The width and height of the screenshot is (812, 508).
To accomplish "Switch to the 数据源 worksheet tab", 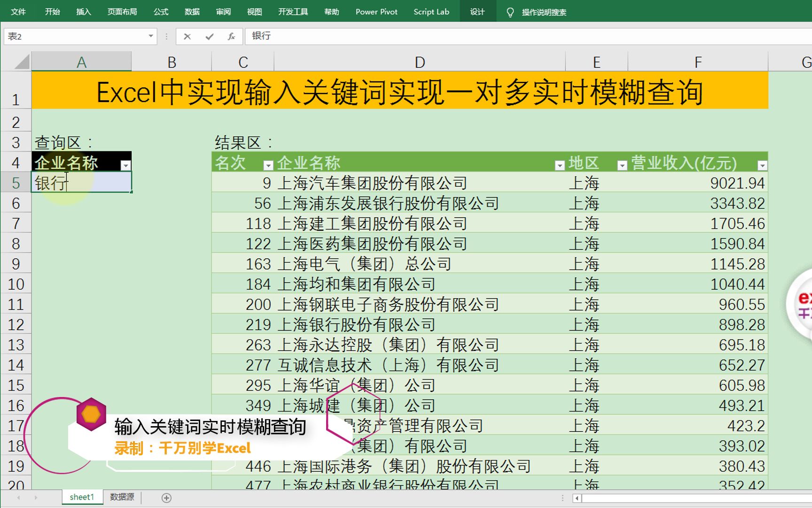I will (122, 497).
